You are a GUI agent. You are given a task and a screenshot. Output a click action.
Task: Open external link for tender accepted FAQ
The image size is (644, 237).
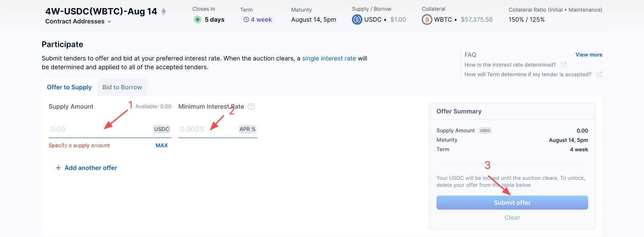point(599,74)
